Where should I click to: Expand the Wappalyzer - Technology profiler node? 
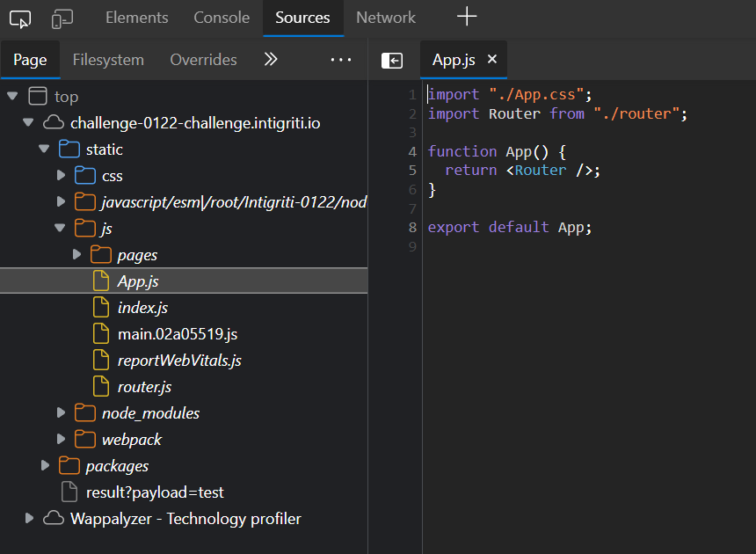coord(29,519)
